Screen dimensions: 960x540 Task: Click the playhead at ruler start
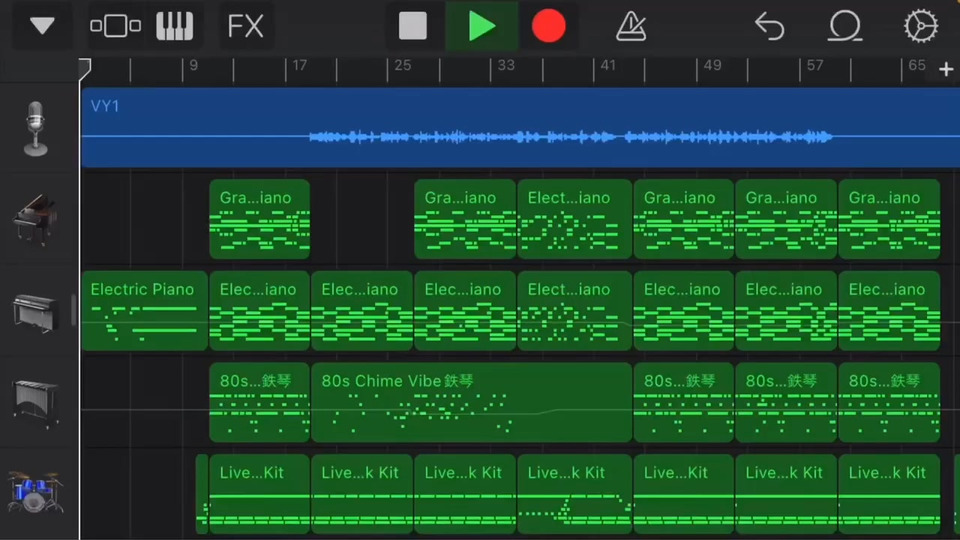(x=84, y=69)
